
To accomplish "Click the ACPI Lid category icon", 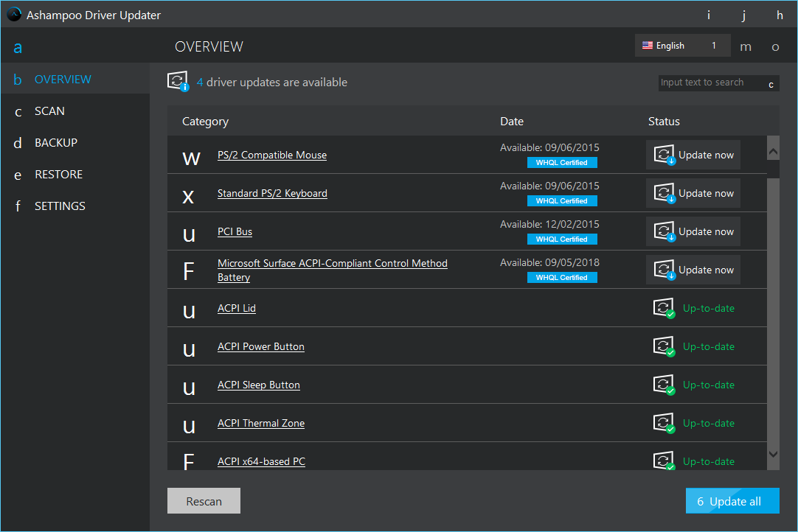I will point(189,312).
